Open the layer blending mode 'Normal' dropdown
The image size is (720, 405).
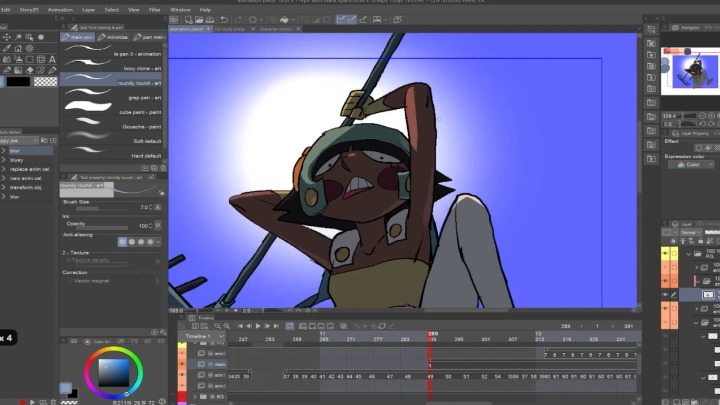coord(690,232)
